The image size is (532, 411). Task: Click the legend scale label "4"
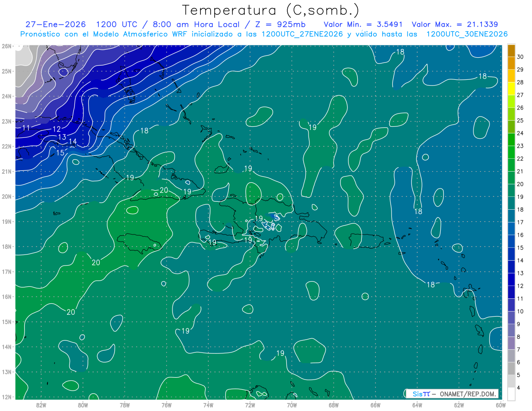[519, 388]
